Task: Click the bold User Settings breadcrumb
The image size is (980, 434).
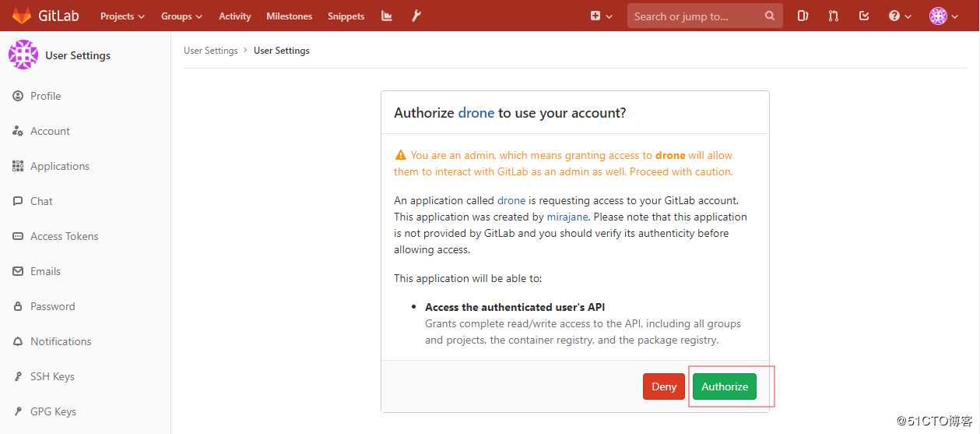Action: (282, 51)
